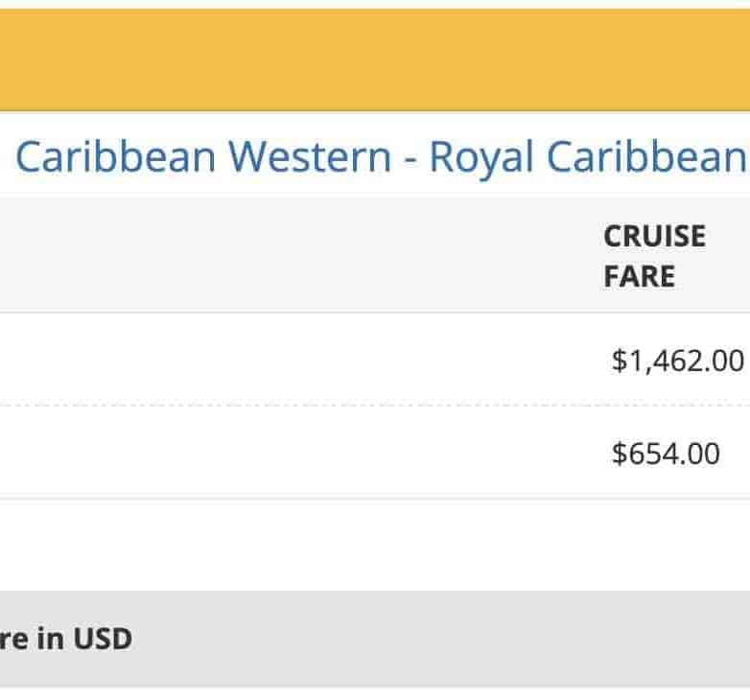Click the gray 'in USD' note bar

tap(374, 639)
